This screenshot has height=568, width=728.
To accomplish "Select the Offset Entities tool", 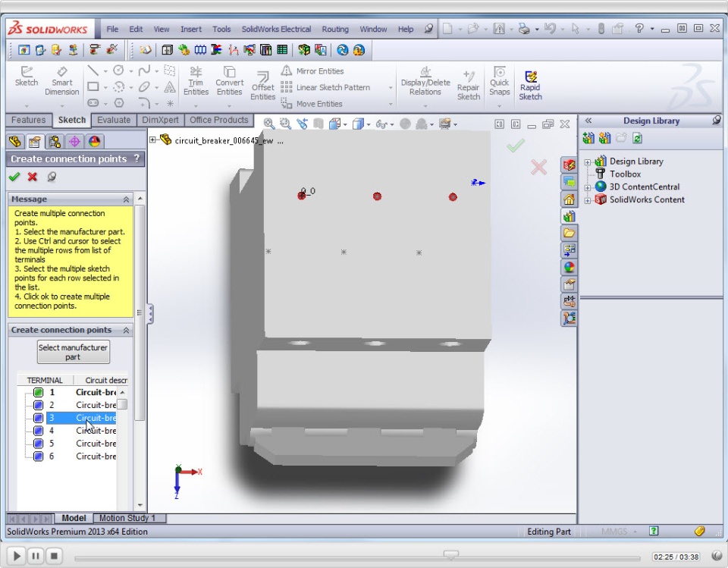I will point(263,86).
